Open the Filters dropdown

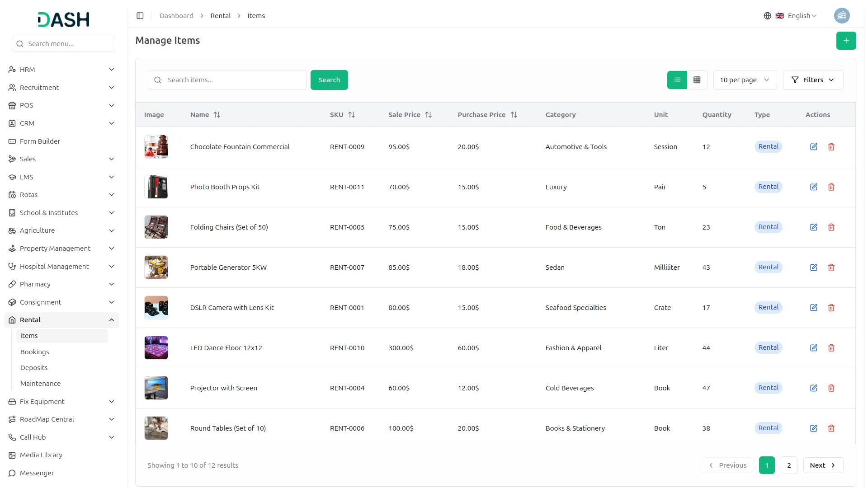pyautogui.click(x=813, y=80)
